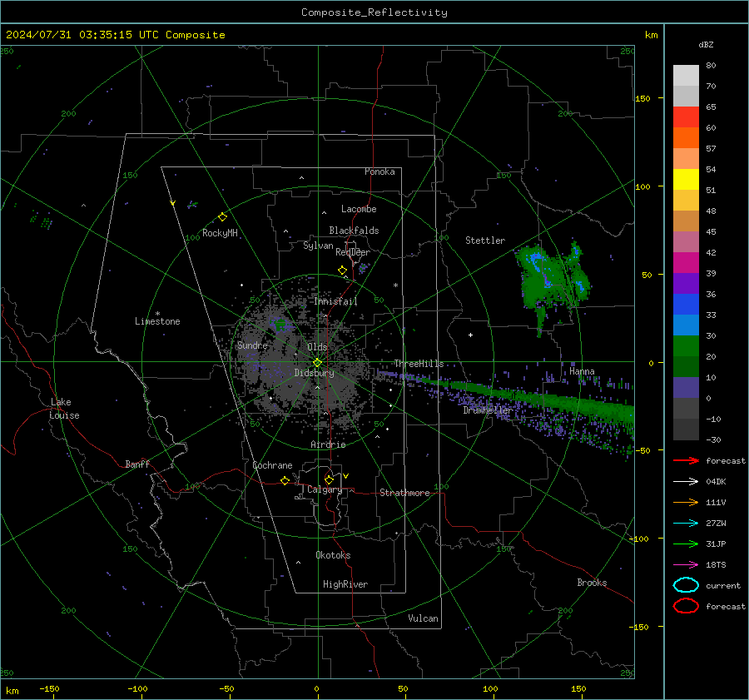Click the white 04DK arrow in the legend
Image resolution: width=749 pixels, height=700 pixels.
(x=686, y=482)
